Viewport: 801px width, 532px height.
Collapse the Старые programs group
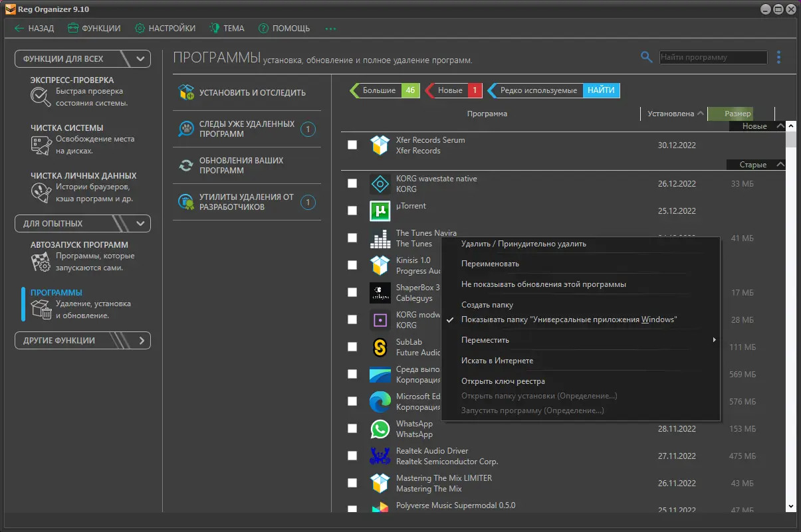point(780,165)
